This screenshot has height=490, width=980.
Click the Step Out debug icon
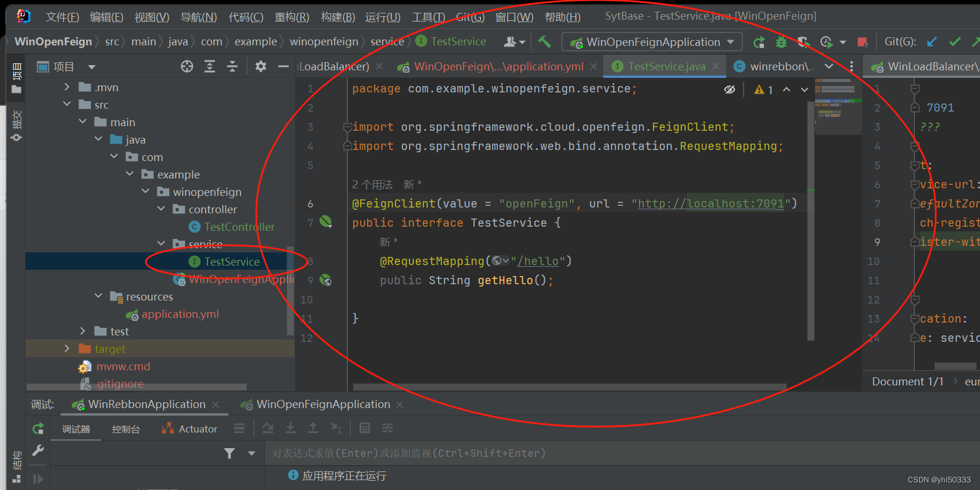pos(313,428)
